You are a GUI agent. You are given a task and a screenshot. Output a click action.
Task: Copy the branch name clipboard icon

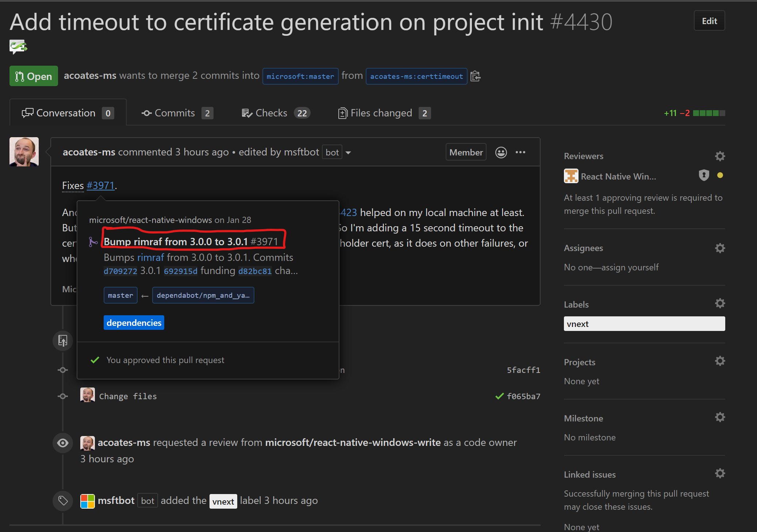(x=475, y=76)
